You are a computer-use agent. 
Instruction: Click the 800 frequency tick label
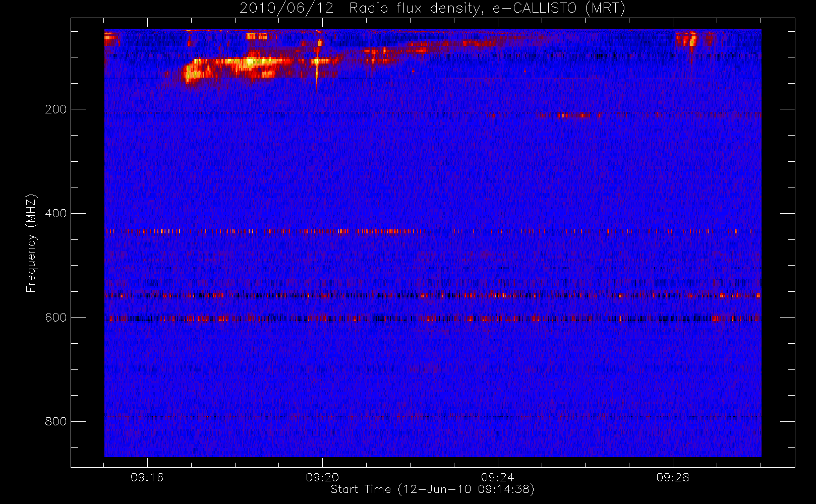point(55,421)
